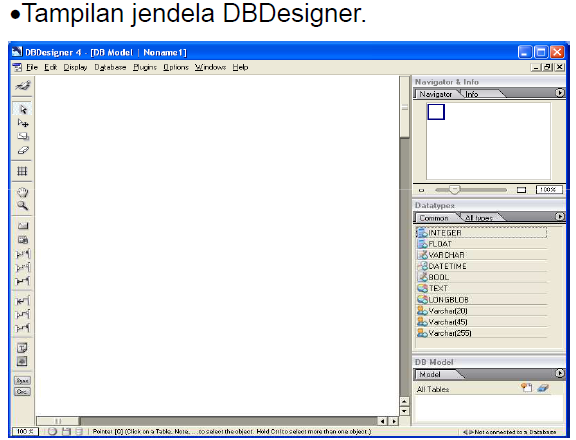Click the eraser icon in DB Model panel

[543, 388]
